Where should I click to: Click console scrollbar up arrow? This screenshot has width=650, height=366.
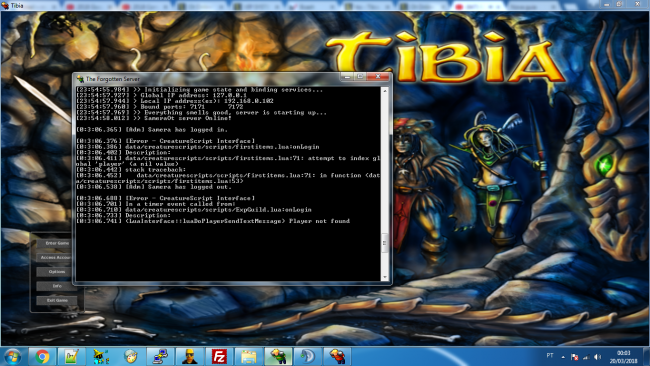tap(385, 90)
